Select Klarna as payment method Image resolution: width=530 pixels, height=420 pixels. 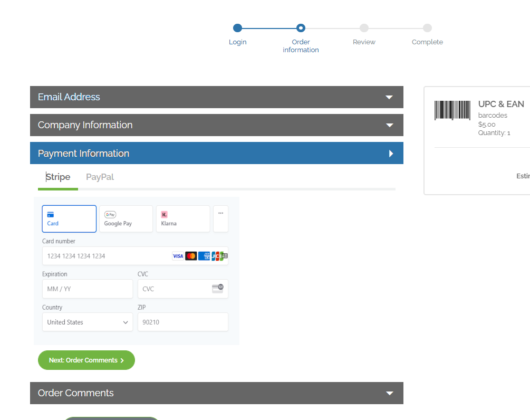[182, 219]
